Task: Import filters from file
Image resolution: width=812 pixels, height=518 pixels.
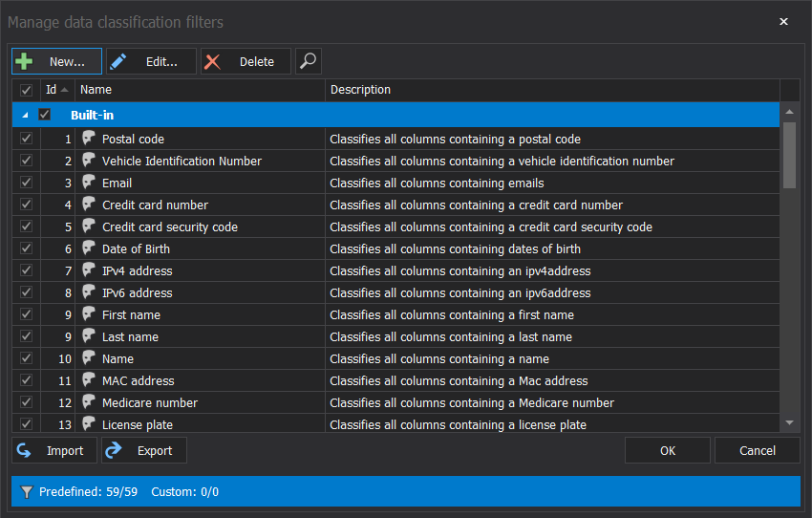Action: tap(54, 450)
